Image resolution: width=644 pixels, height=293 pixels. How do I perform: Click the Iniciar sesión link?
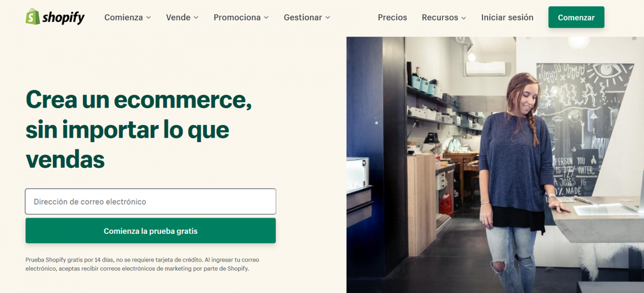click(508, 17)
